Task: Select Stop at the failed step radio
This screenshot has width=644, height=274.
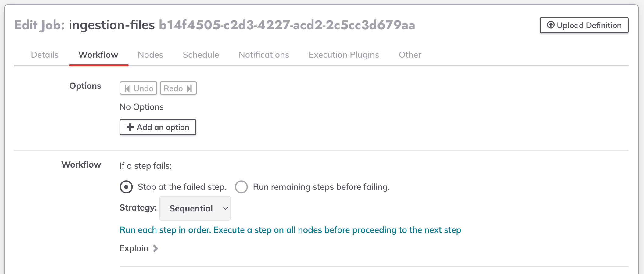Action: [x=126, y=187]
